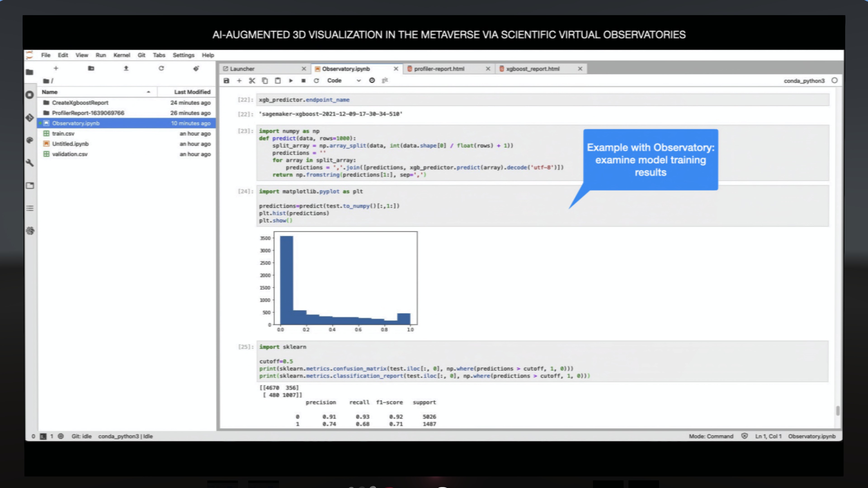Open the Git sidebar panel icon

pyautogui.click(x=30, y=117)
